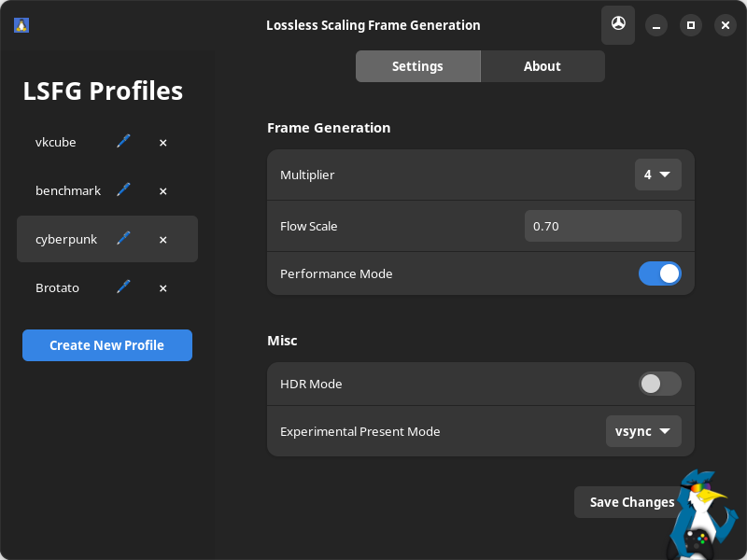
Task: Delete the vkcube profile
Action: [x=162, y=143]
